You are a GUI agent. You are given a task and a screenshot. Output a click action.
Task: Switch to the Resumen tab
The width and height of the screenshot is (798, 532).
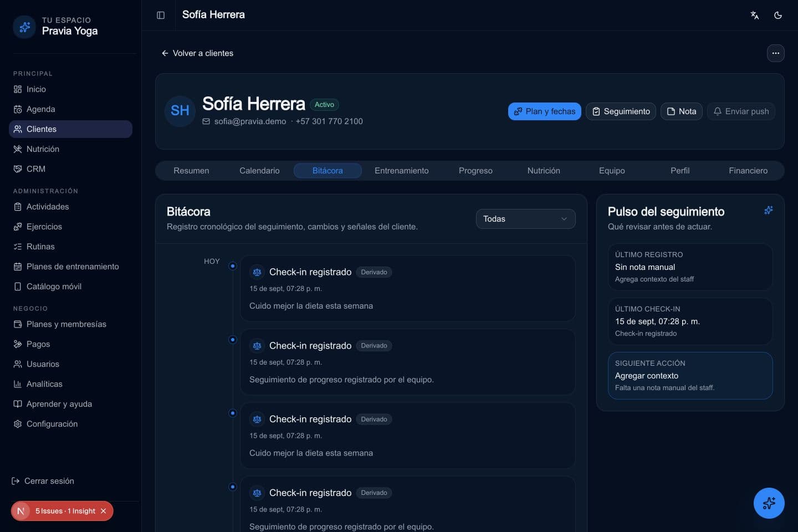point(191,171)
